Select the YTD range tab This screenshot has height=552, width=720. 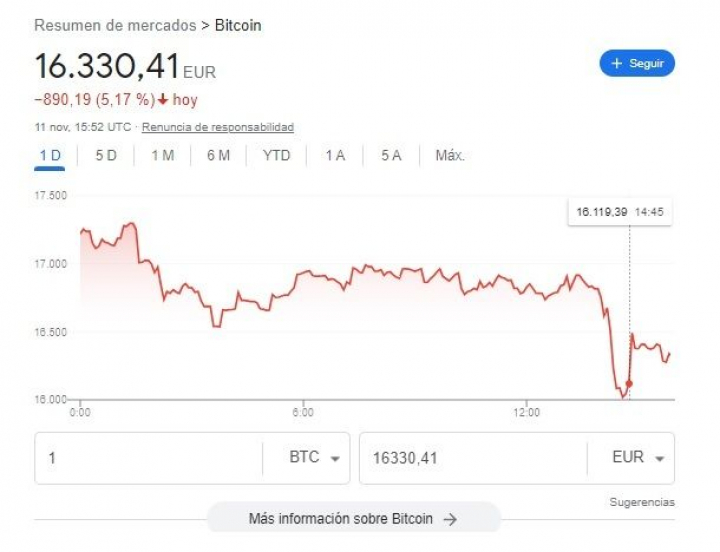click(277, 155)
